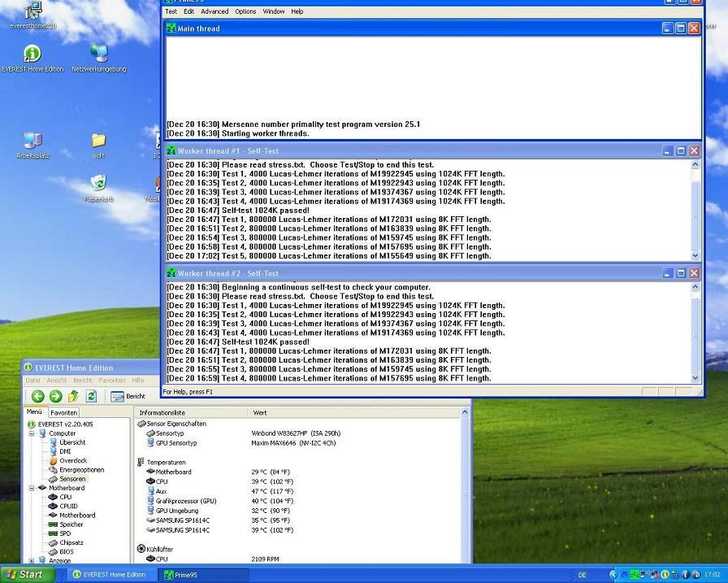This screenshot has width=728, height=583.
Task: Click scroll down arrow in Worker thread #1
Action: pyautogui.click(x=695, y=255)
